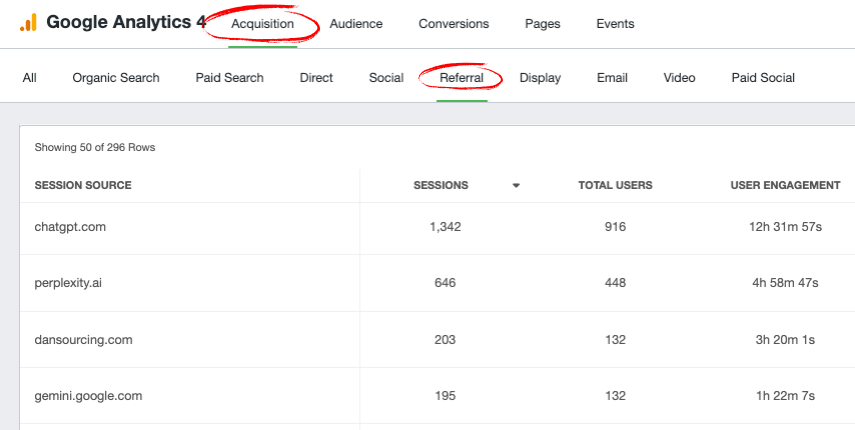Select the Social channel
The height and width of the screenshot is (430, 855).
click(x=386, y=78)
